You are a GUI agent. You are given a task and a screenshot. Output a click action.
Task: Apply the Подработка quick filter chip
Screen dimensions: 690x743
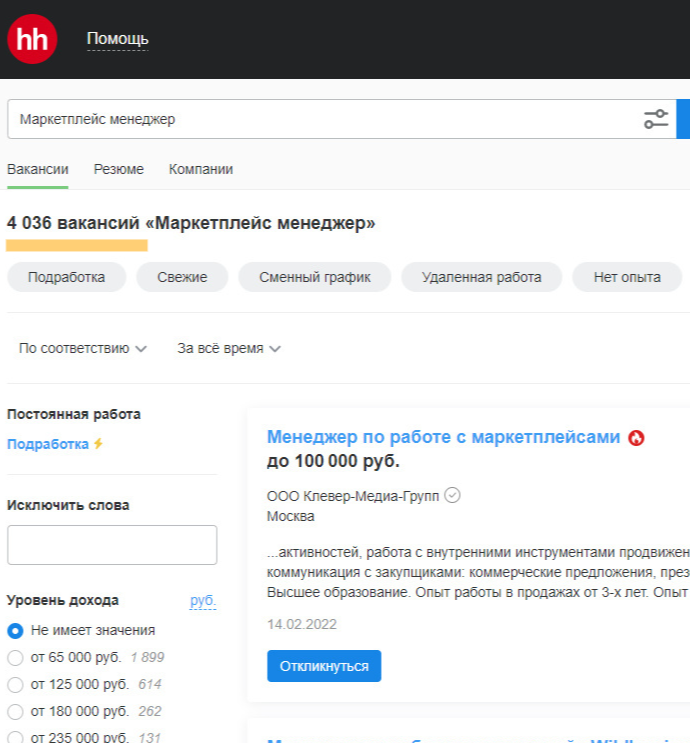click(66, 277)
